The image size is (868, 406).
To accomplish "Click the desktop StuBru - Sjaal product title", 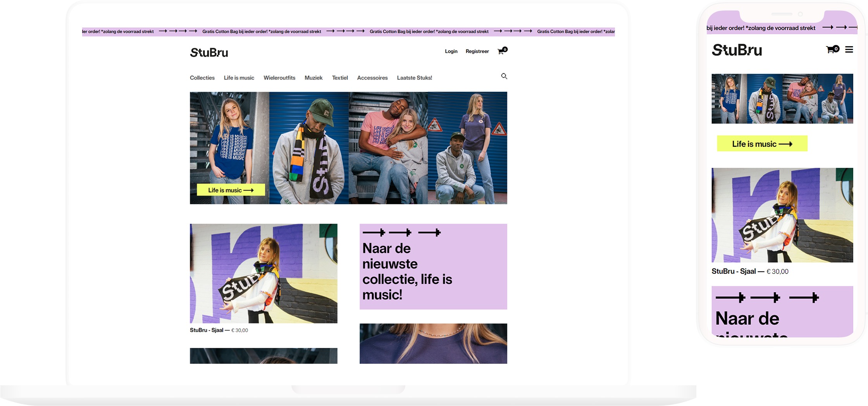I will [207, 330].
